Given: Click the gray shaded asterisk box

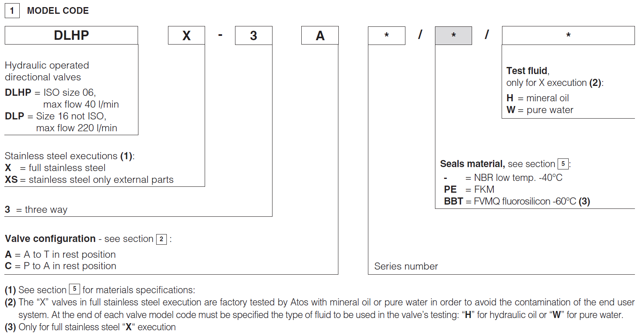Looking at the screenshot, I should (453, 35).
